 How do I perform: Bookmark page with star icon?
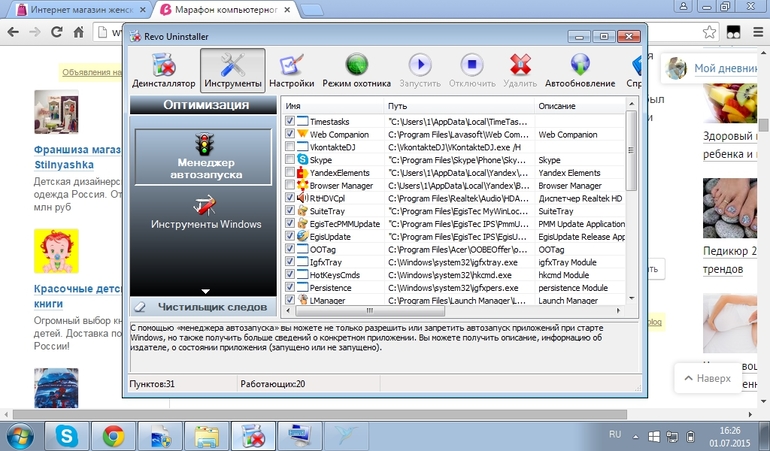coord(709,32)
